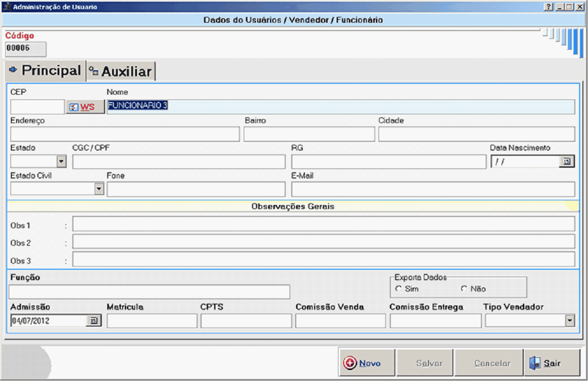Click the Obs 1 notes field

(323, 224)
